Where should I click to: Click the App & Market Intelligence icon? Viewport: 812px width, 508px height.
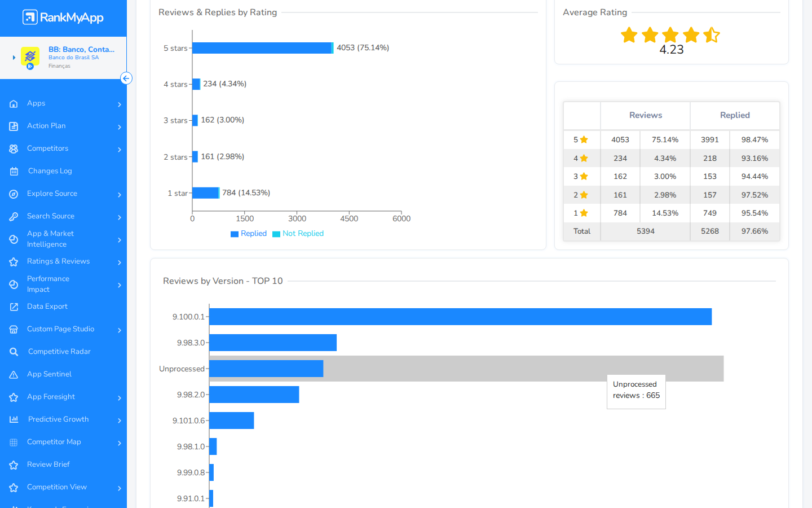coord(14,239)
